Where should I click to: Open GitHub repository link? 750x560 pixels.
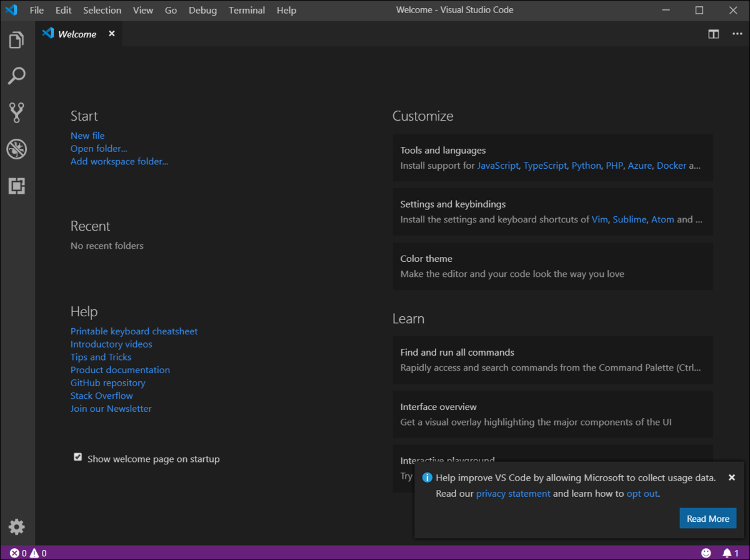pos(108,383)
